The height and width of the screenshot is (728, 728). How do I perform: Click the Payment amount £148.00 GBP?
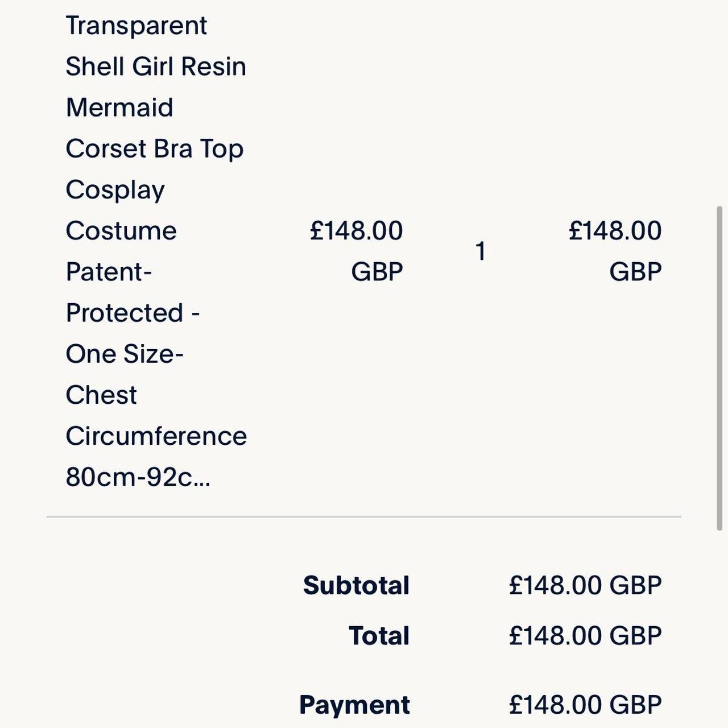coord(585,705)
